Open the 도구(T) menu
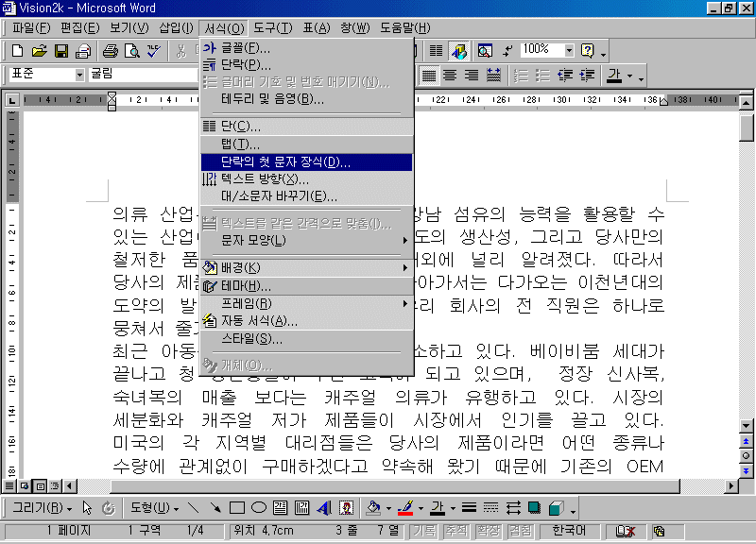This screenshot has width=756, height=544. click(273, 28)
